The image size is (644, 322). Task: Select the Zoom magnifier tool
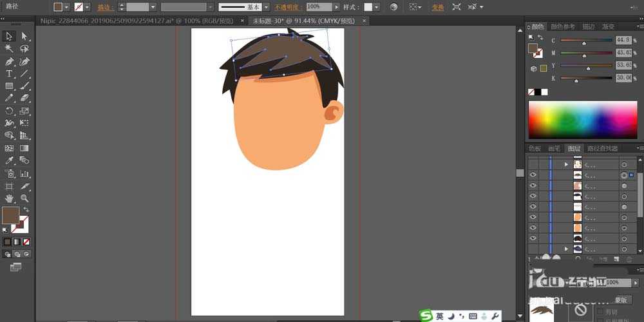(24, 198)
